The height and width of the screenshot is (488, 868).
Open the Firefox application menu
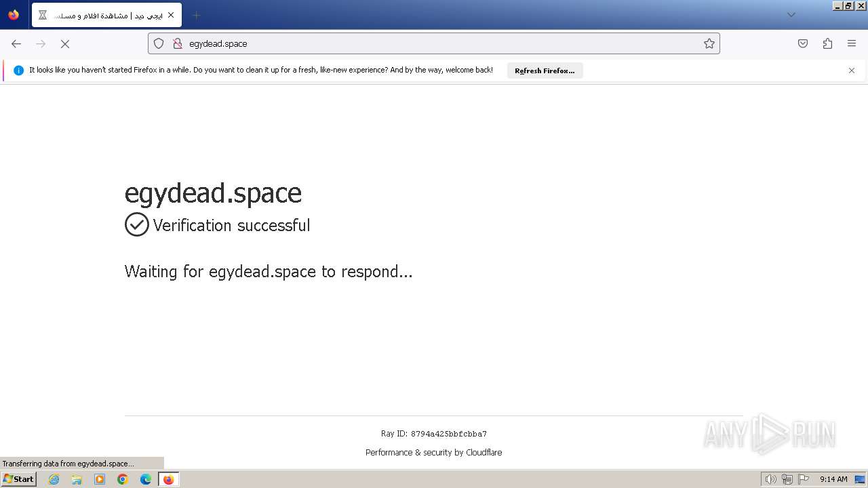[852, 43]
